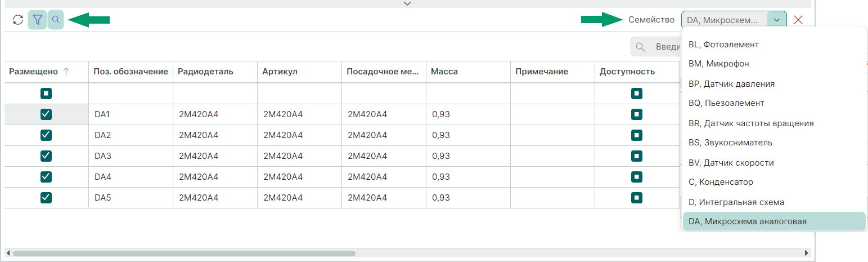Toggle Доступность checkbox for DA5
The height and width of the screenshot is (262, 868).
[x=637, y=198]
